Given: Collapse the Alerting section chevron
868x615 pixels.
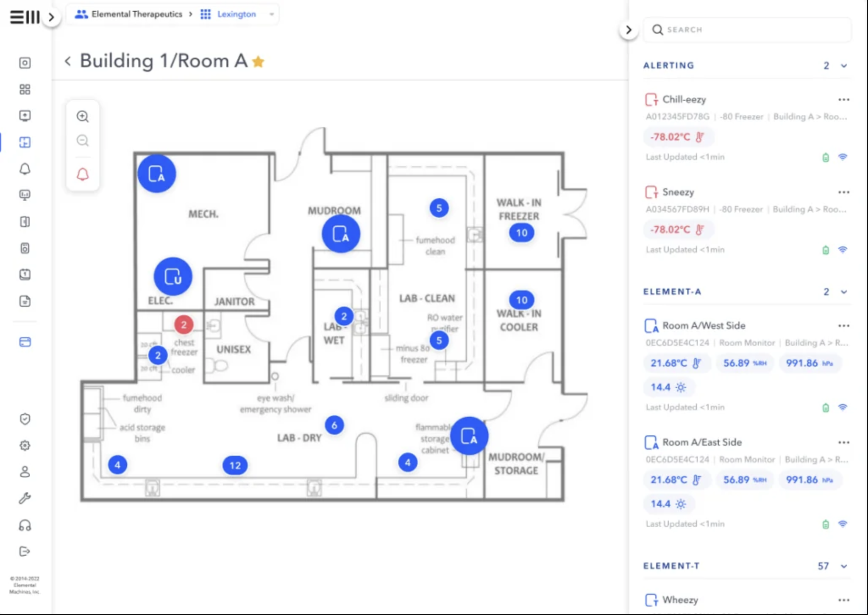Looking at the screenshot, I should click(x=844, y=66).
